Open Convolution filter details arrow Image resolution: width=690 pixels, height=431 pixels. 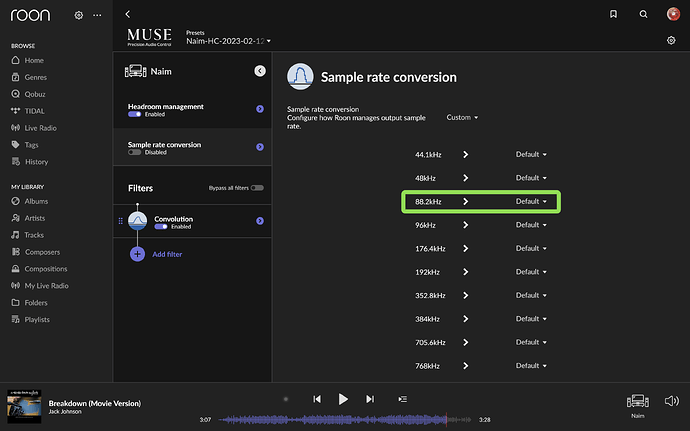click(x=260, y=221)
